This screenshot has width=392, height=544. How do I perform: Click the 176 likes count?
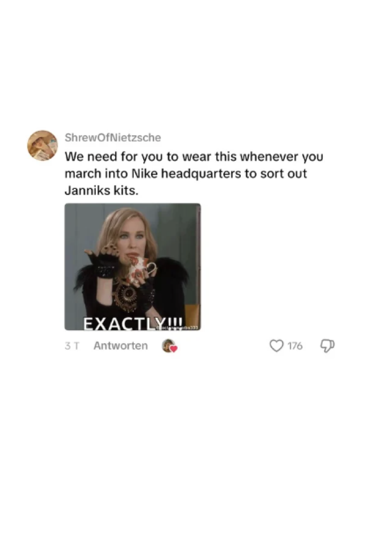(x=295, y=346)
